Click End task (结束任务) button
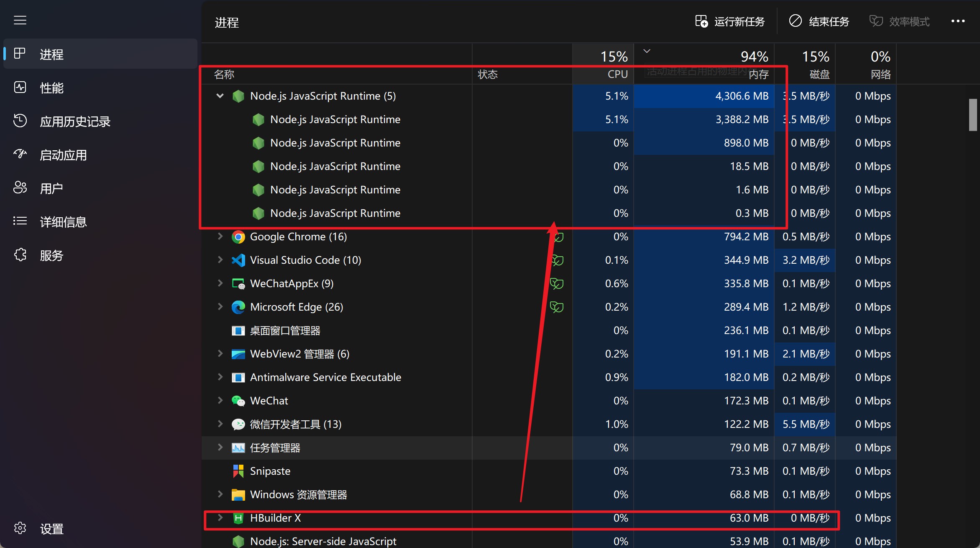Screen dimensions: 980x548 tap(819, 21)
